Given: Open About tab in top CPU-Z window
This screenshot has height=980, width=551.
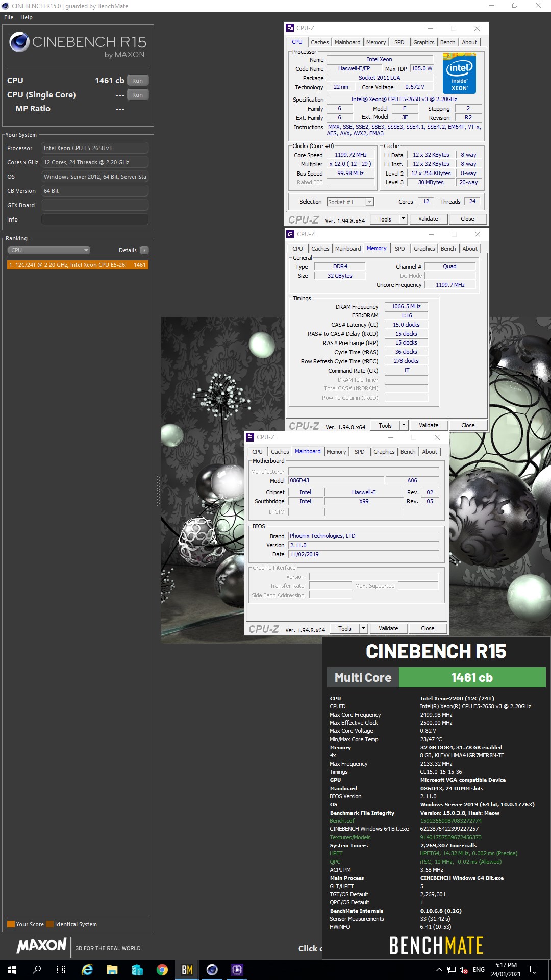Looking at the screenshot, I should click(x=469, y=42).
